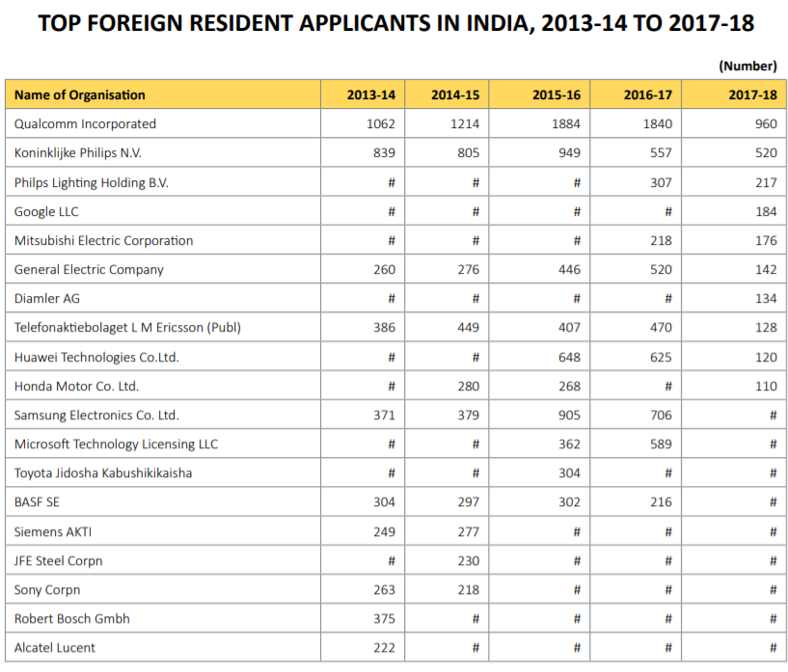Image resolution: width=788 pixels, height=672 pixels.
Task: Select the 2015-16 column header
Action: [x=555, y=94]
